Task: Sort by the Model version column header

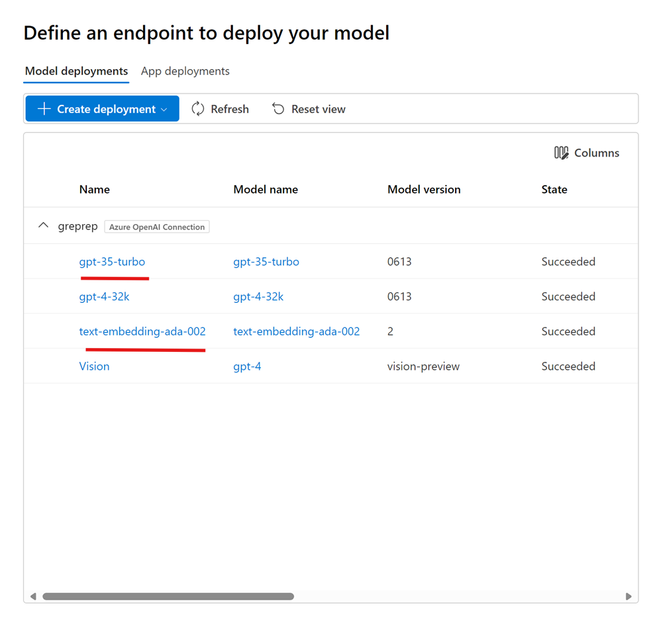Action: 424,190
